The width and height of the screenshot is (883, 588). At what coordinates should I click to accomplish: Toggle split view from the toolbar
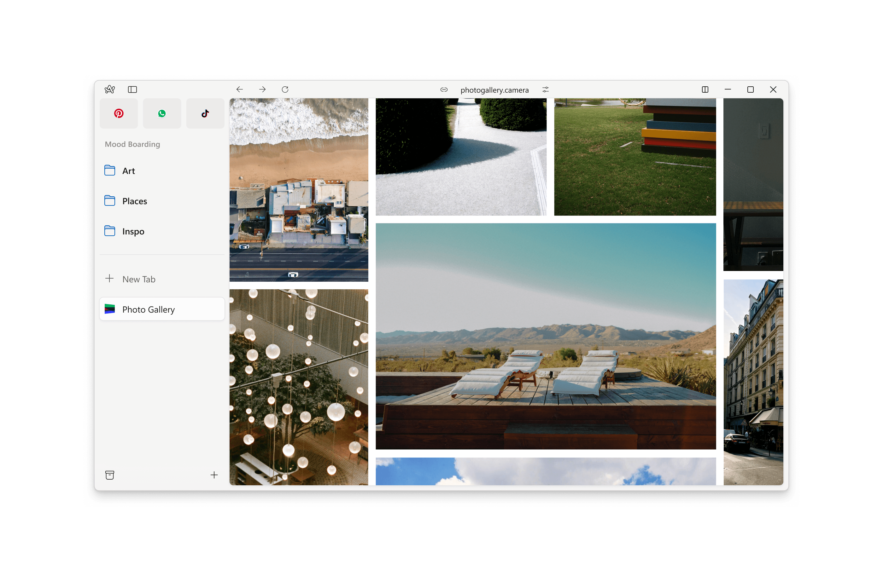click(705, 89)
